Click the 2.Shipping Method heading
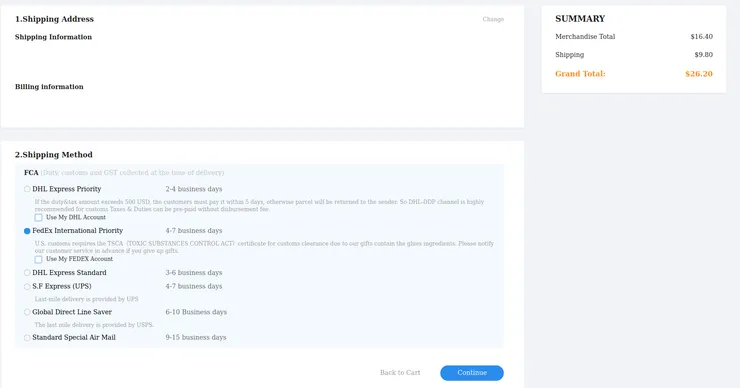 (54, 155)
